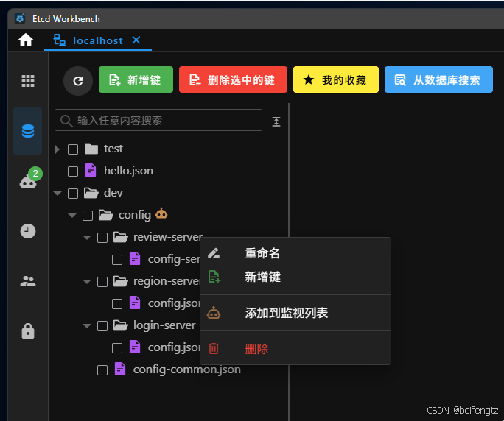
Task: Collapse the config folder arrow
Action: coord(72,216)
